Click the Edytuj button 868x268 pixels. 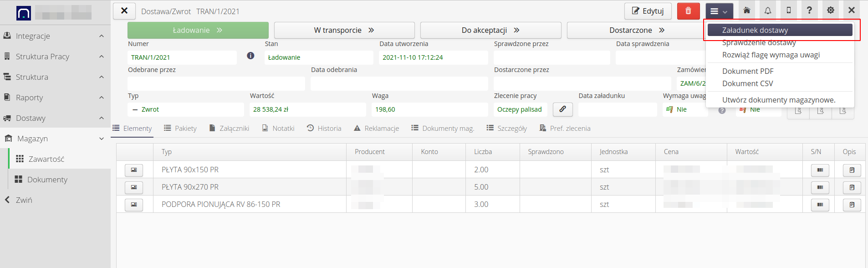click(648, 11)
